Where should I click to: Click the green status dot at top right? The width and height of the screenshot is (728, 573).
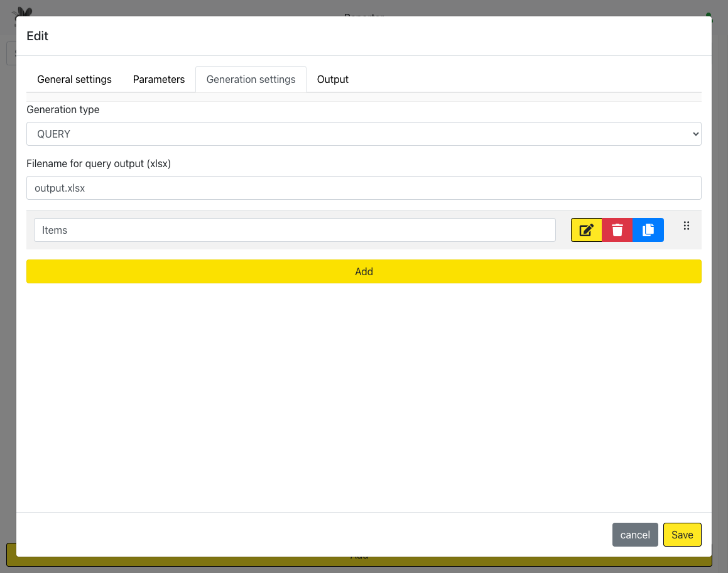709,14
